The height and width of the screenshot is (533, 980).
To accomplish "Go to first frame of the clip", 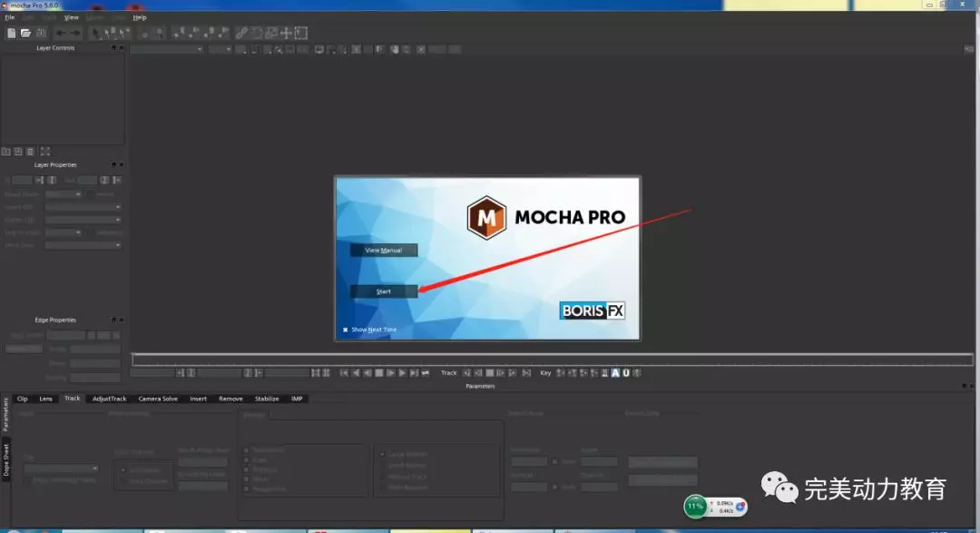I will (344, 373).
